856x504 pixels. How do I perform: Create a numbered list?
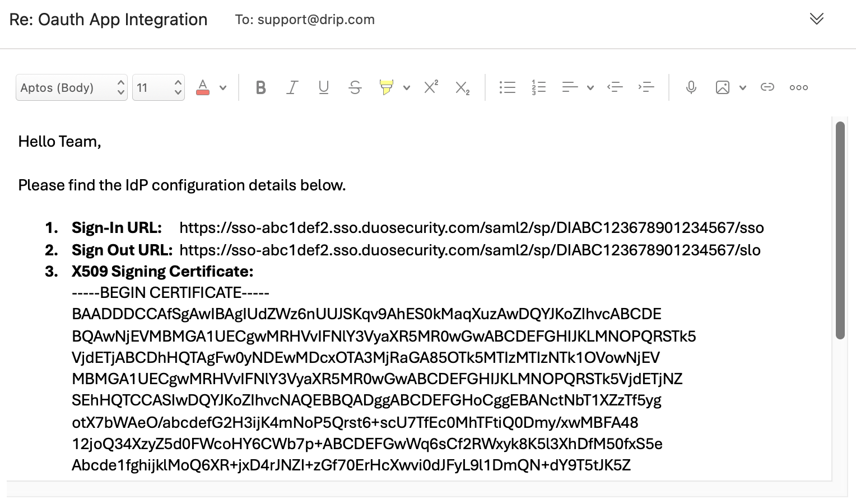[538, 87]
